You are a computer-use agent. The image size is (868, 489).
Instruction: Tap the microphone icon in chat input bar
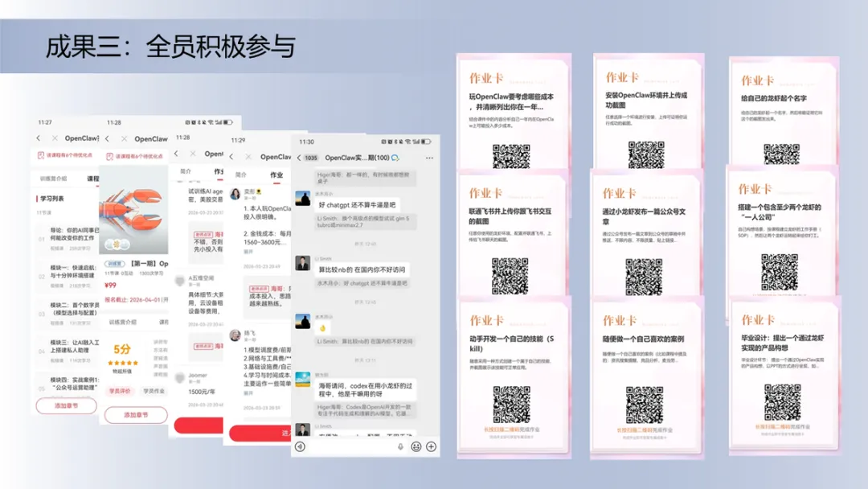click(x=400, y=446)
